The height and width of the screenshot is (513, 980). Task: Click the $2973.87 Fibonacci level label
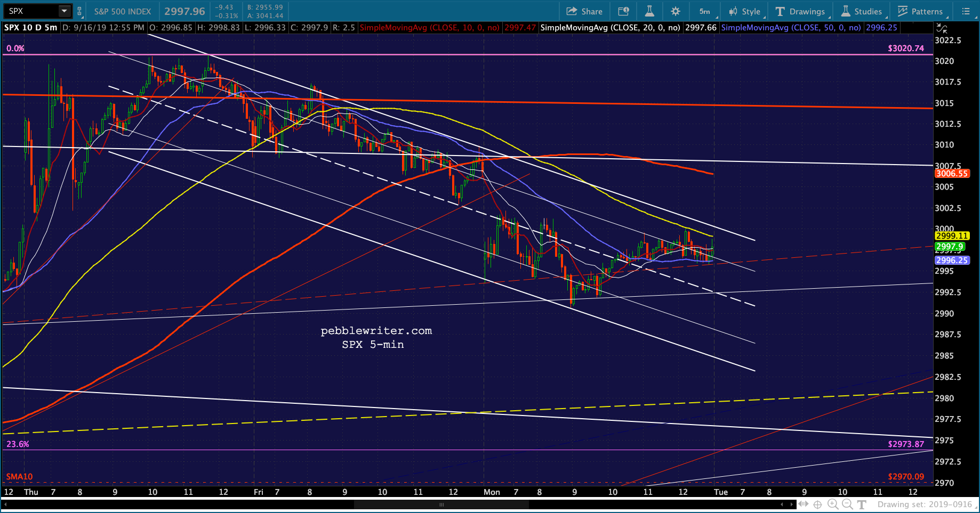click(906, 444)
